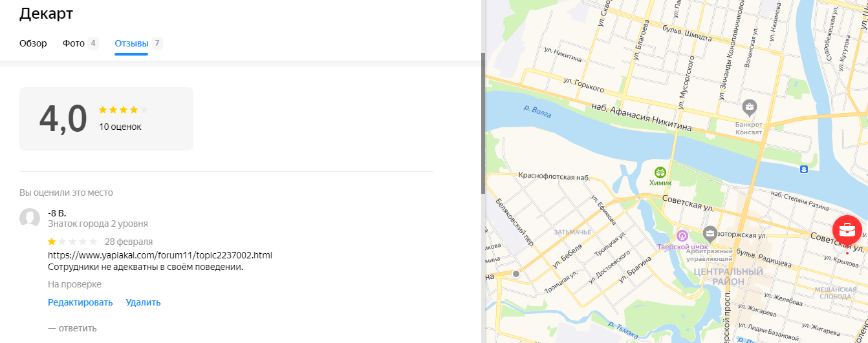Screen dimensions: 868x343
Task: Open the yaplakal.com forum link
Action: tap(160, 255)
